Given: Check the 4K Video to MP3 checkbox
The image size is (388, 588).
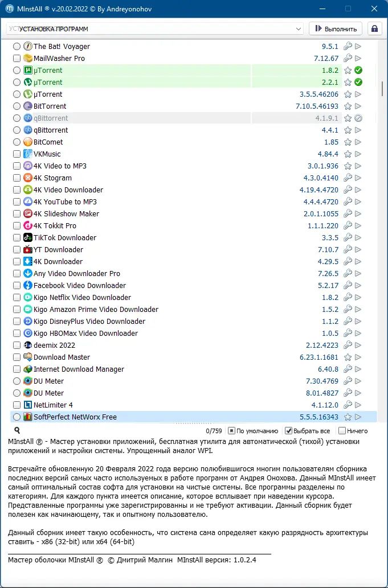Looking at the screenshot, I should pyautogui.click(x=17, y=166).
